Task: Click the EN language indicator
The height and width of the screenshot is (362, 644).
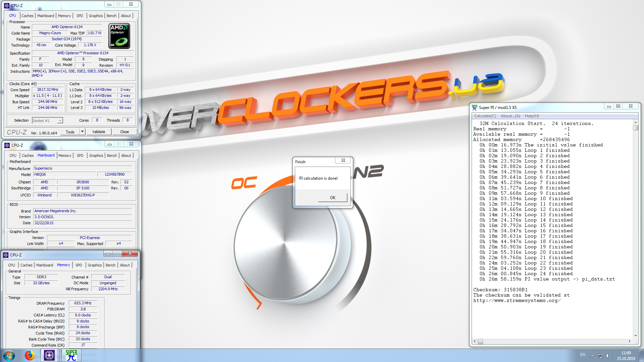Action: (x=583, y=355)
